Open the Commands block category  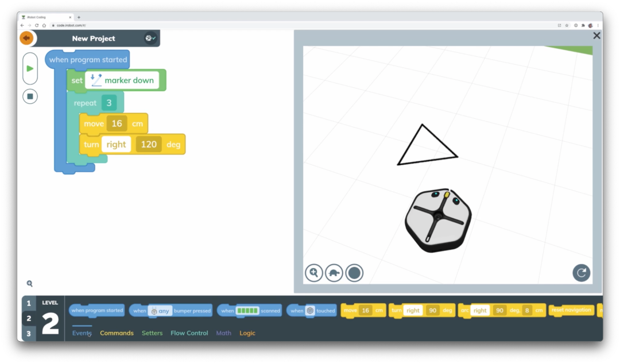coord(117,333)
